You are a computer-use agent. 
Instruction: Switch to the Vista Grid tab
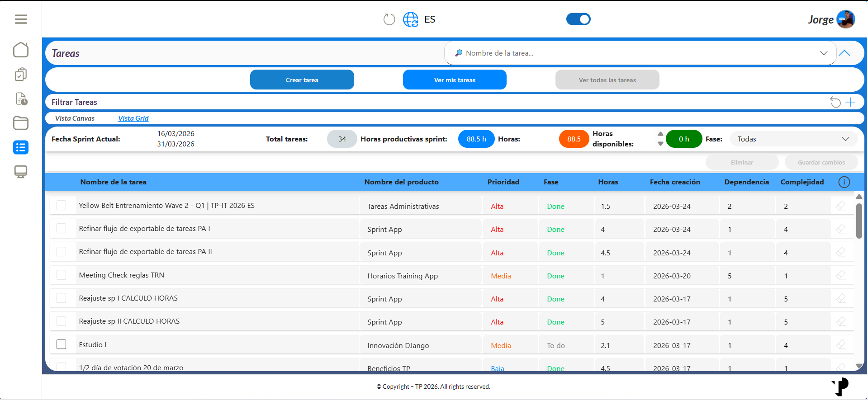[133, 118]
